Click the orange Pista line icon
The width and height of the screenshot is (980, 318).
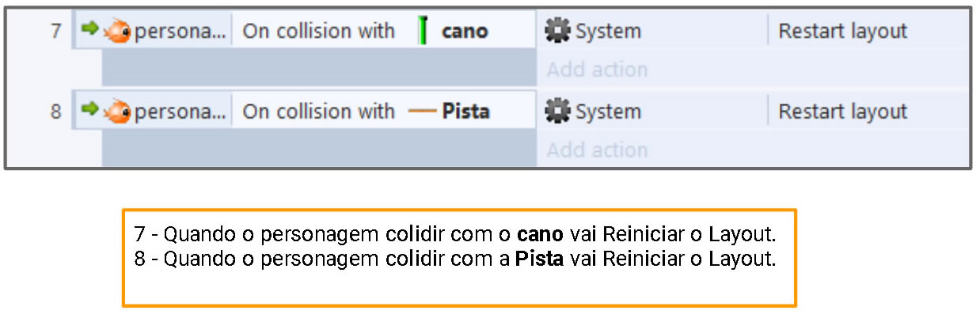click(x=423, y=112)
